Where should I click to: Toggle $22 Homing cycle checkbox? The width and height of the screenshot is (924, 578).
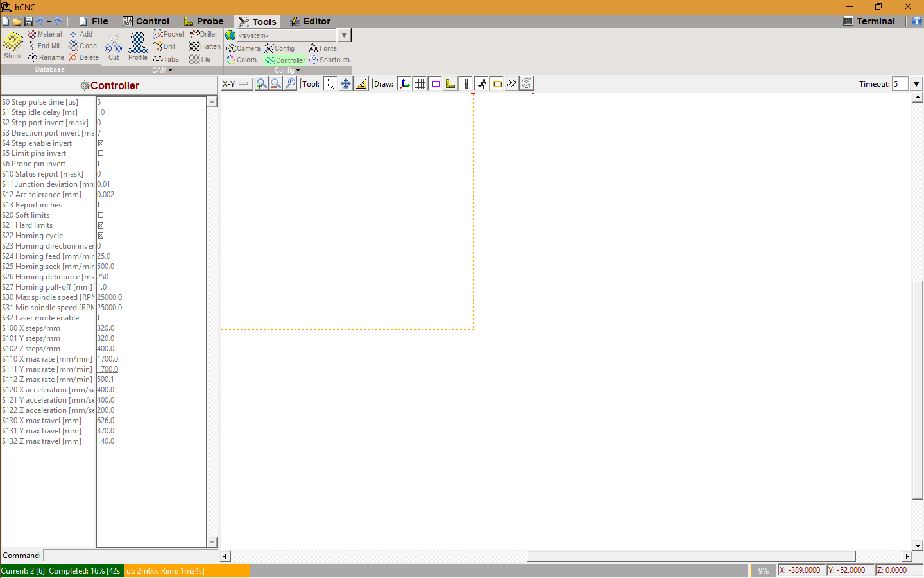(101, 236)
